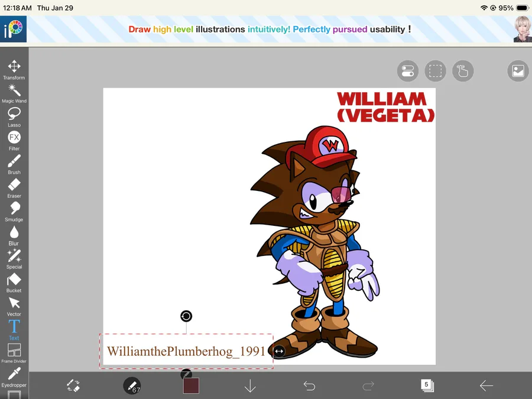Select the Frame Divider tool

point(14,353)
